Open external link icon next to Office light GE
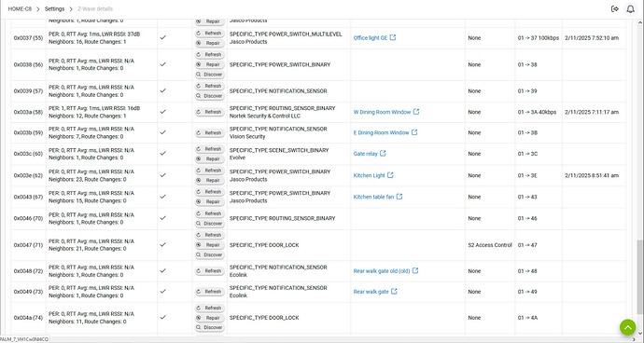This screenshot has height=343, width=644. pos(393,37)
